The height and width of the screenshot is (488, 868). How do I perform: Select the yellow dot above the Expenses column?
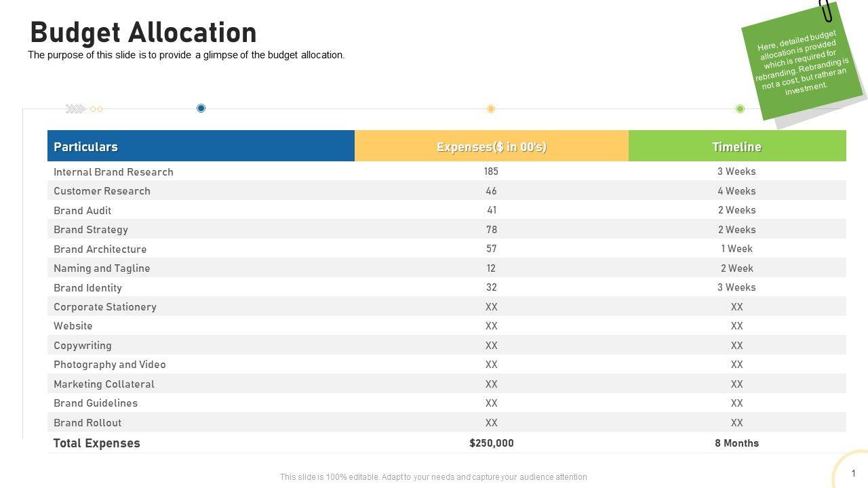coord(491,108)
